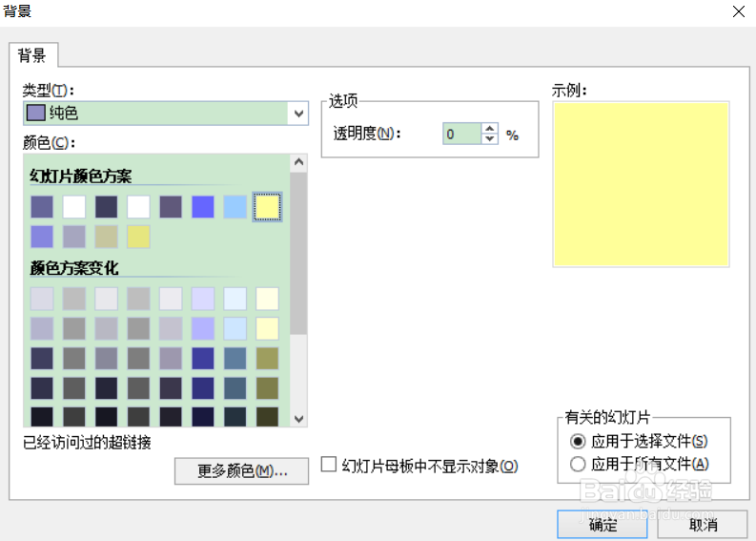The width and height of the screenshot is (756, 541).
Task: Select the pale cream swatch in the variations first row
Action: point(267,299)
